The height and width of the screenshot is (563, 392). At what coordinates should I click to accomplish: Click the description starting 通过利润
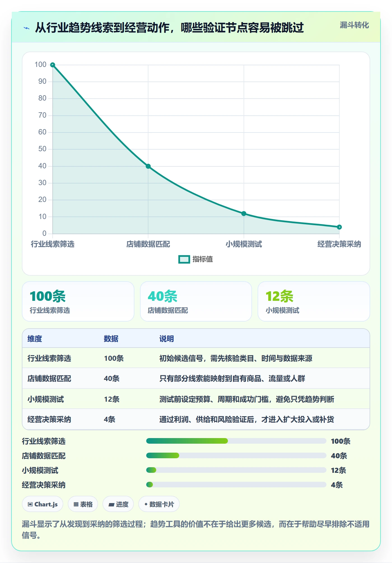coord(247,419)
